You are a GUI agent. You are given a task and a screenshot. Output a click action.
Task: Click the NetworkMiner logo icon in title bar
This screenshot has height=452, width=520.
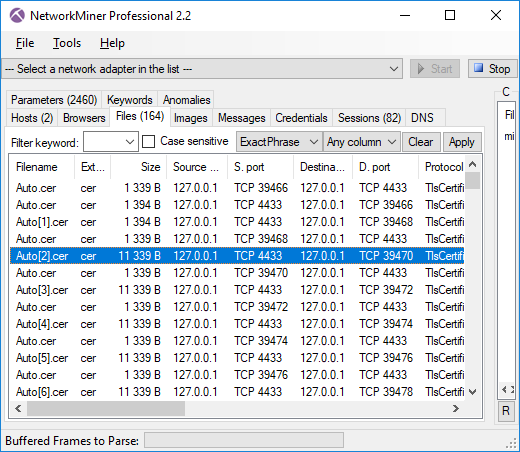[x=17, y=15]
